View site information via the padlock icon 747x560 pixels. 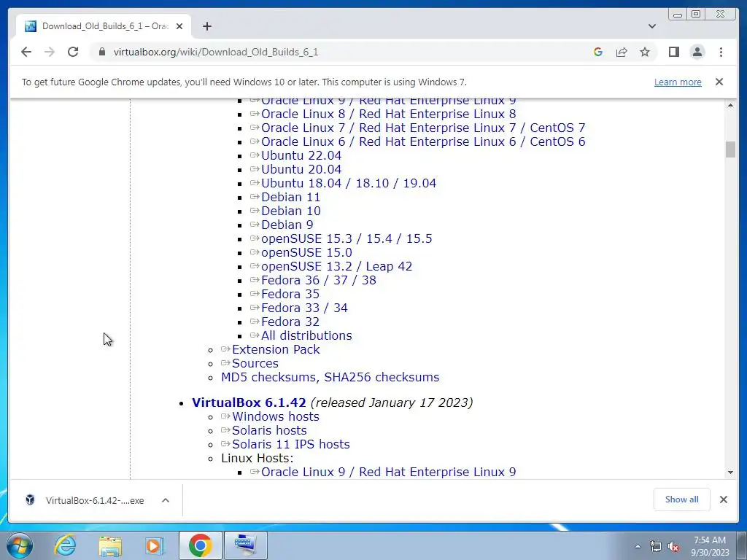102,52
